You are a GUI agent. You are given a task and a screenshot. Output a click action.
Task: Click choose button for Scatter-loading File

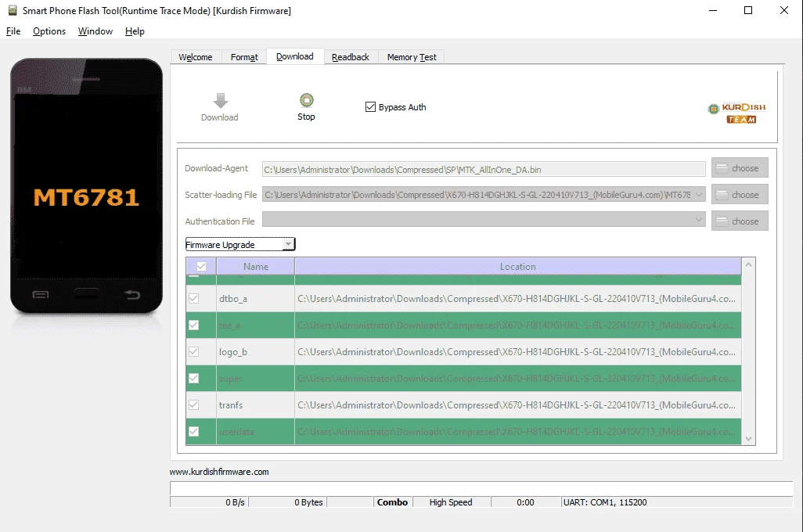tap(740, 195)
